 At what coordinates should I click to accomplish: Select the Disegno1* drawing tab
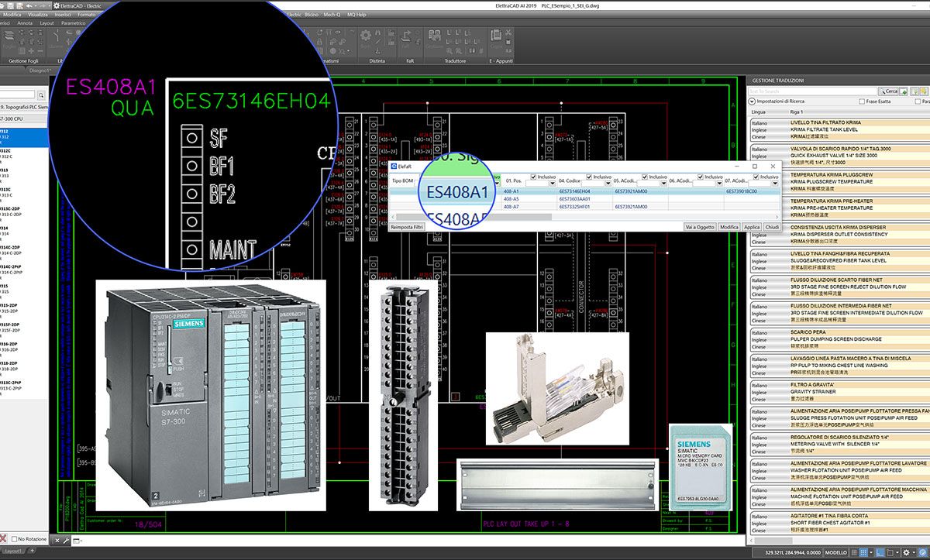[40, 70]
